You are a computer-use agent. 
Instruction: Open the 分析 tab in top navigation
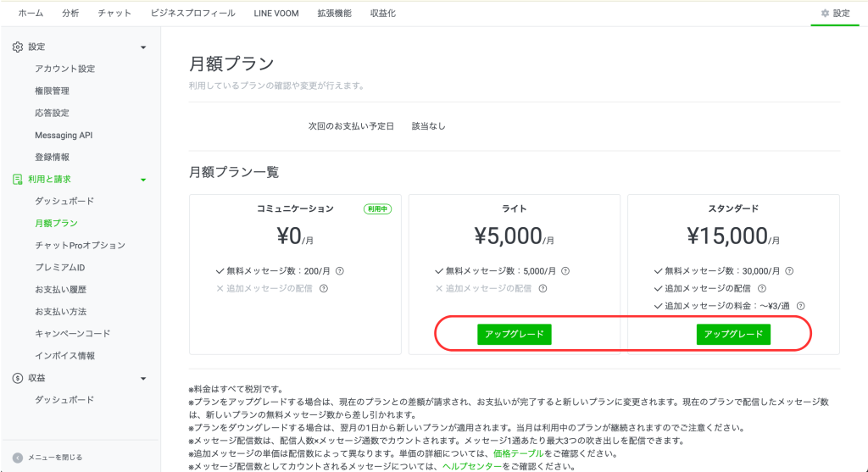pyautogui.click(x=70, y=14)
